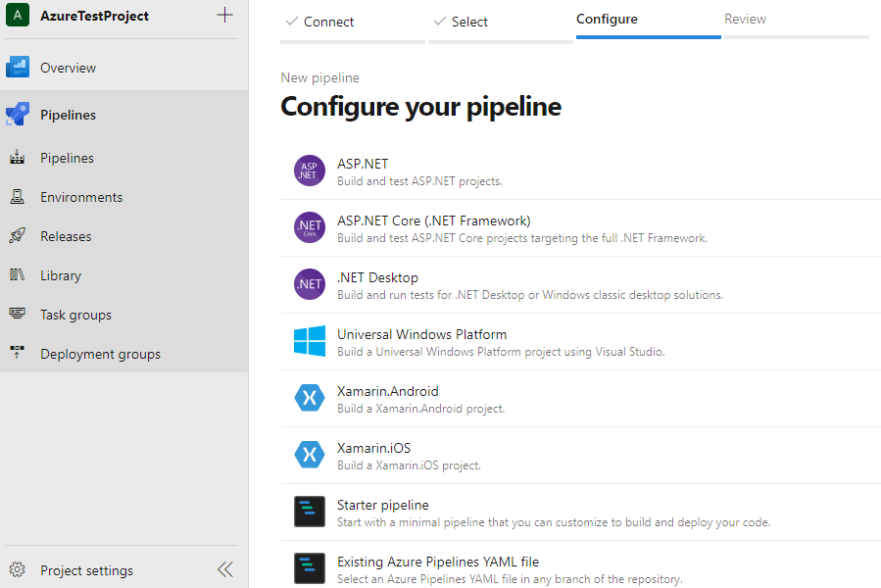
Task: Click the blue Pipelines rocket icon
Action: (x=18, y=114)
